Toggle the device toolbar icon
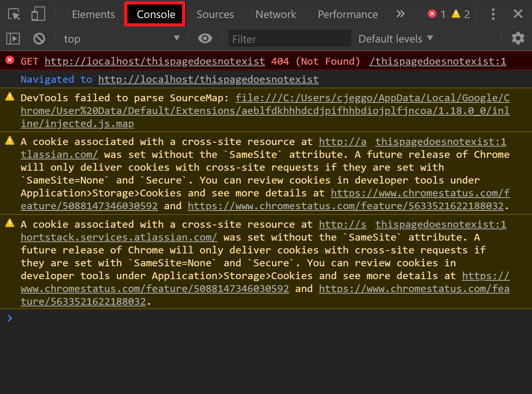Viewport: 532px width, 394px height. [x=38, y=14]
